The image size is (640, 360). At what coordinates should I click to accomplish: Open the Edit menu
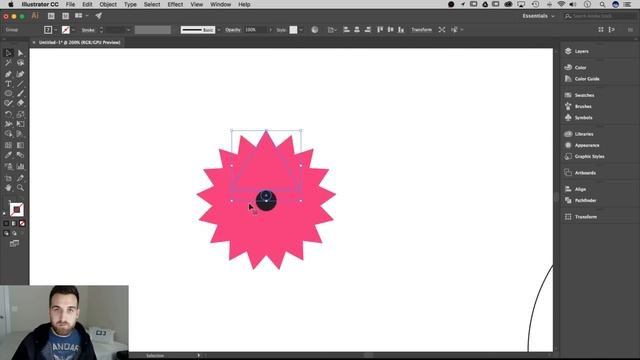click(x=87, y=4)
